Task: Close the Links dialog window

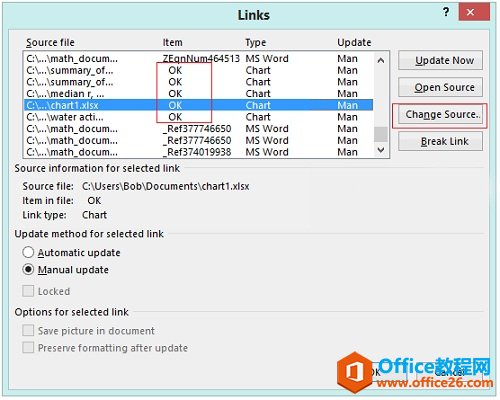Action: pyautogui.click(x=470, y=12)
